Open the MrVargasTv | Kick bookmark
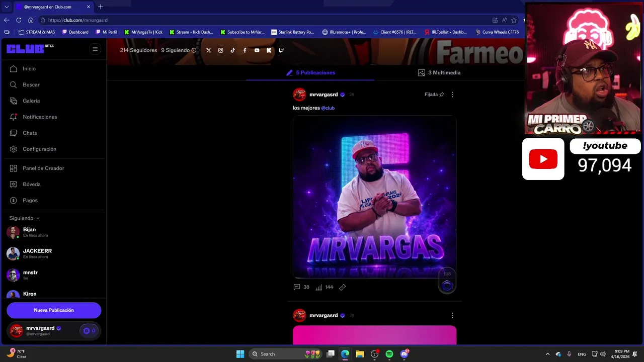 (x=143, y=32)
